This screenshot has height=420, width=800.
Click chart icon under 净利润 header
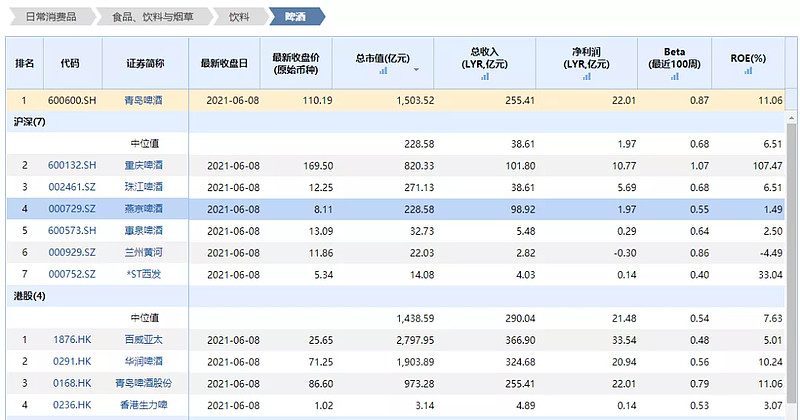[x=587, y=76]
